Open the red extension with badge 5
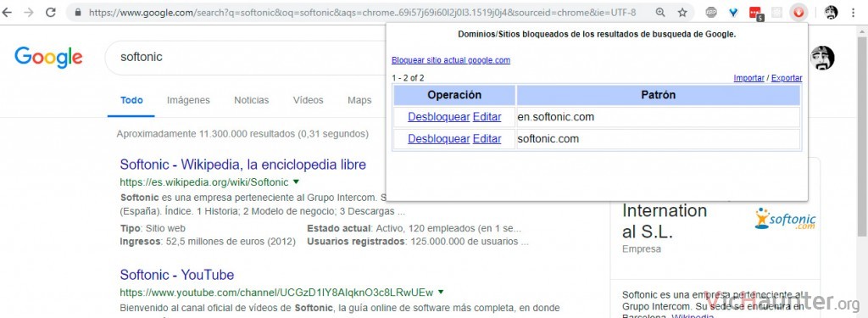Viewport: 868px width, 318px height. 756,13
